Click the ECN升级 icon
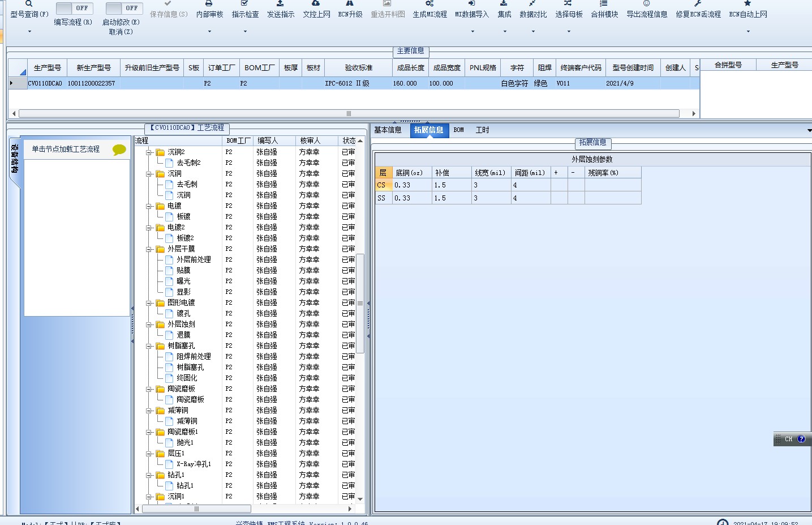This screenshot has height=525, width=812. point(350,3)
